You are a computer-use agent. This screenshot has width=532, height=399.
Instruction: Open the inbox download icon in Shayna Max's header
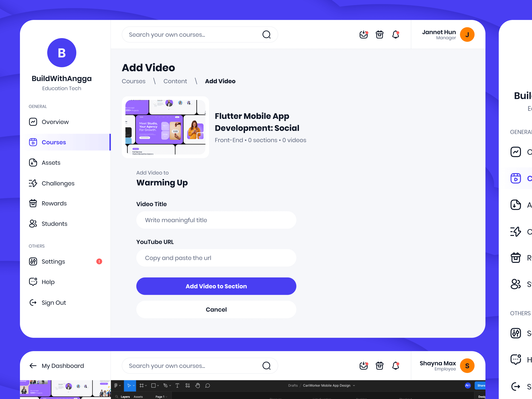(364, 366)
